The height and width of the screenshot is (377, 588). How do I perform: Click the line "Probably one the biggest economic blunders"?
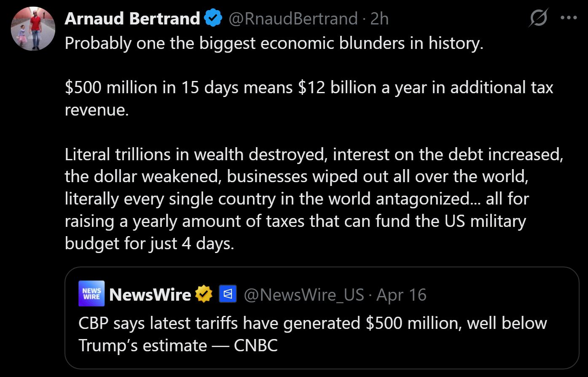(274, 43)
